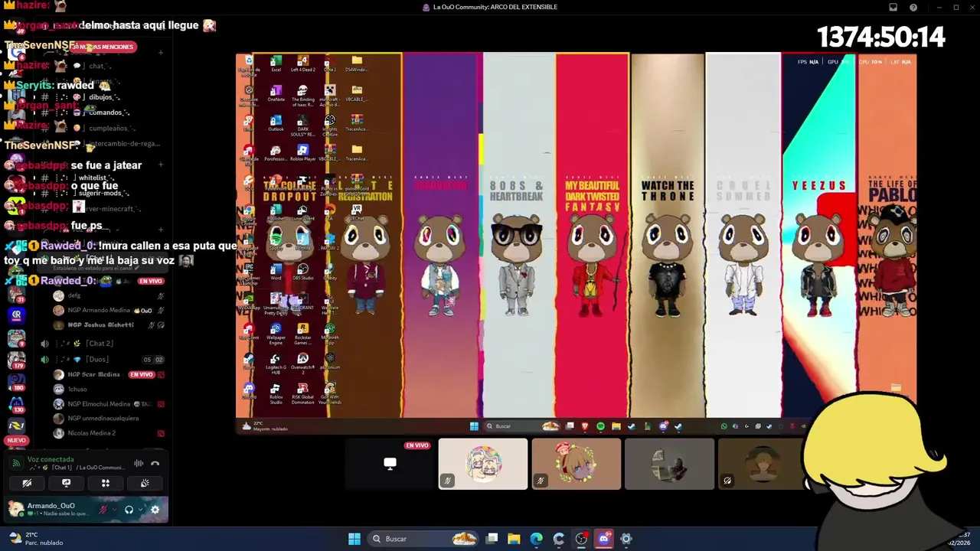
Task: Open server with 130 notification badge
Action: 16,403
